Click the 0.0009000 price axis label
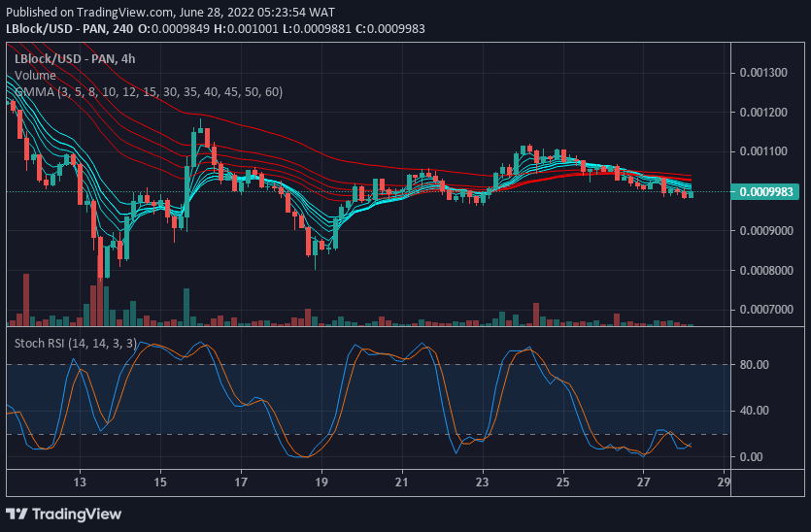The width and height of the screenshot is (811, 532). (766, 231)
